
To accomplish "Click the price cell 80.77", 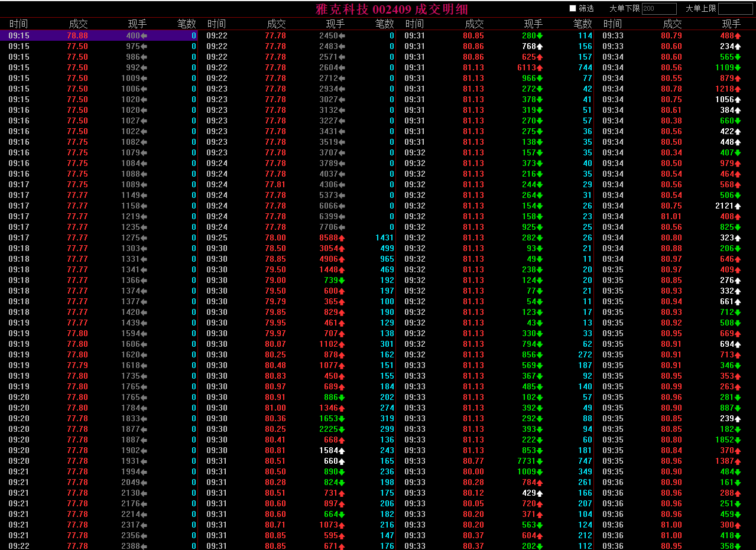I will (473, 461).
